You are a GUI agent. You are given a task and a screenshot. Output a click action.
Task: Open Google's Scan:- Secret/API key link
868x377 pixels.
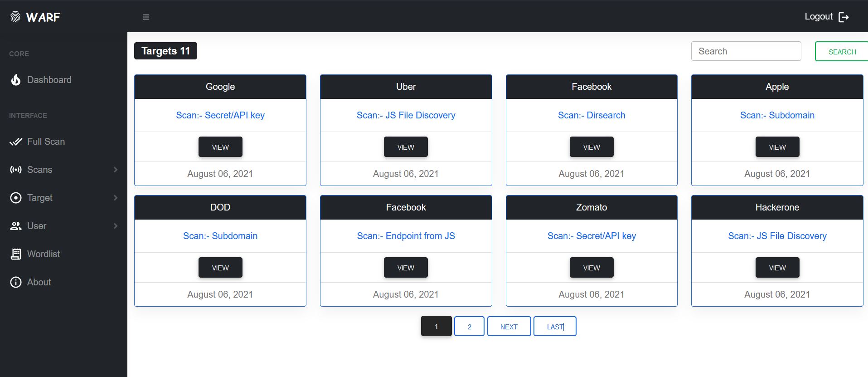pos(220,115)
